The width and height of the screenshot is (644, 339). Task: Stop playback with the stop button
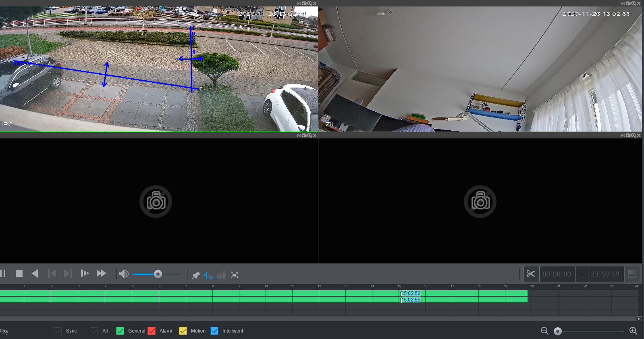point(19,274)
